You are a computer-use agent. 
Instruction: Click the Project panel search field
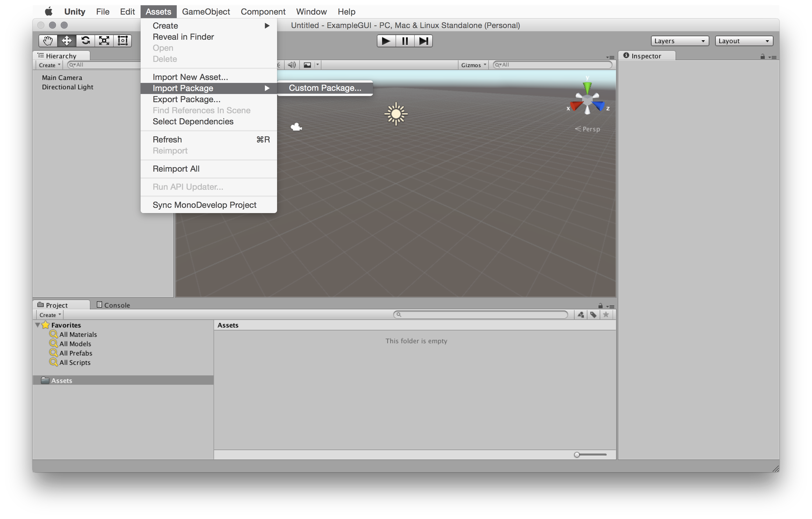pyautogui.click(x=482, y=315)
